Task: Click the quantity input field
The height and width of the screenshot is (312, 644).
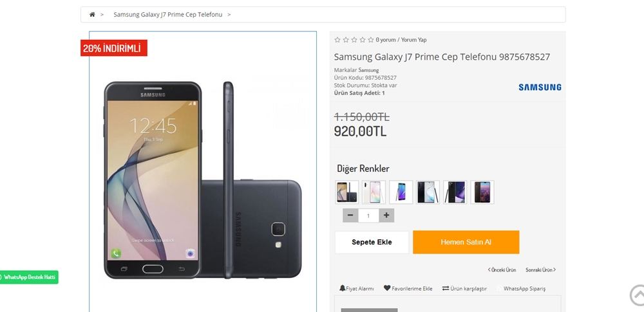Action: tap(368, 216)
